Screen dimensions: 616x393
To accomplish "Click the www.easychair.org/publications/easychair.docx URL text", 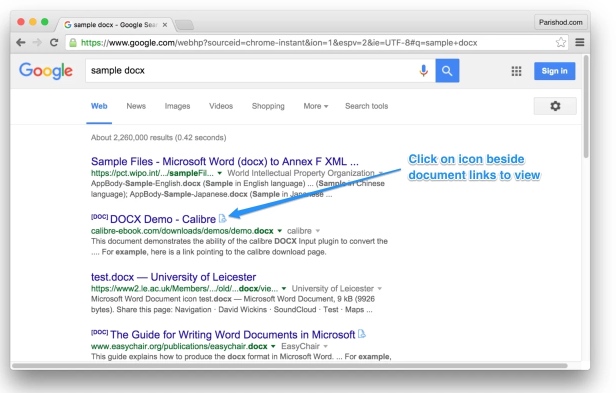I will tap(179, 346).
